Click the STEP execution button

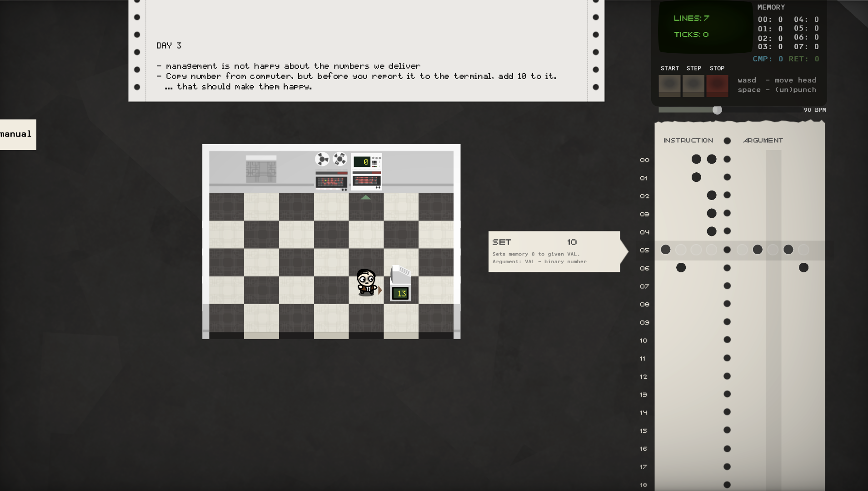pyautogui.click(x=693, y=85)
